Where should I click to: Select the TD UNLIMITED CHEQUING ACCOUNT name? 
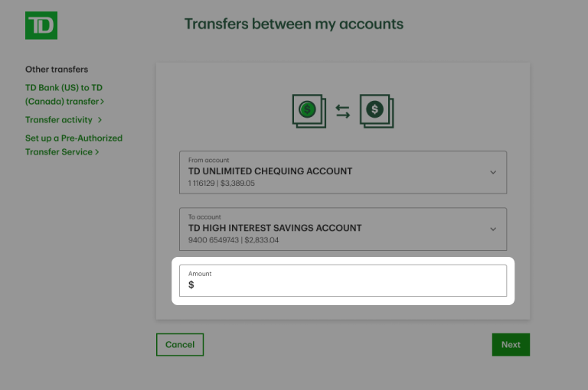point(270,171)
